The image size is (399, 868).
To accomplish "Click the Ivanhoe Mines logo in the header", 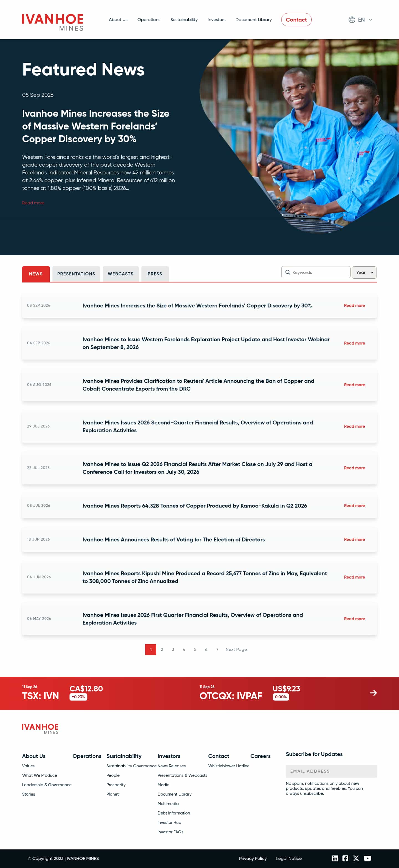I will [x=53, y=22].
